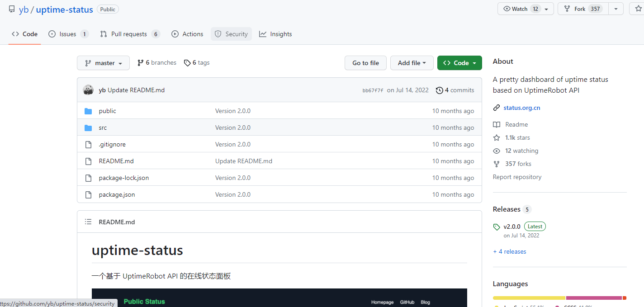Open package.json file

click(x=117, y=194)
